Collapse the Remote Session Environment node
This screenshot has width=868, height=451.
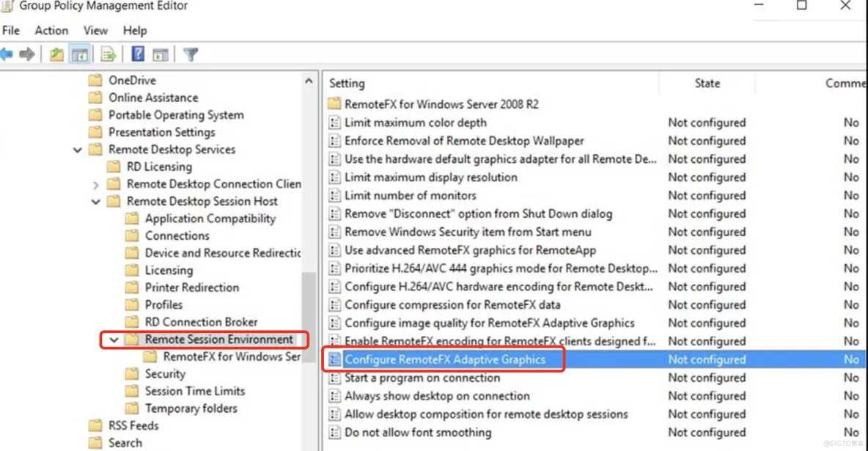[114, 340]
